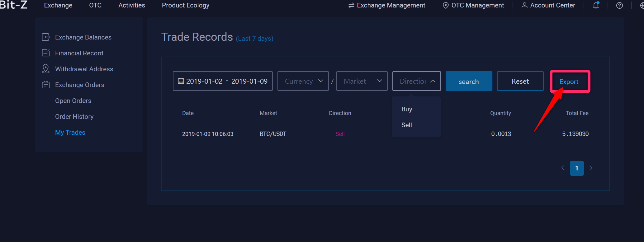
Task: Click the Bit-Z logo
Action: point(14,5)
